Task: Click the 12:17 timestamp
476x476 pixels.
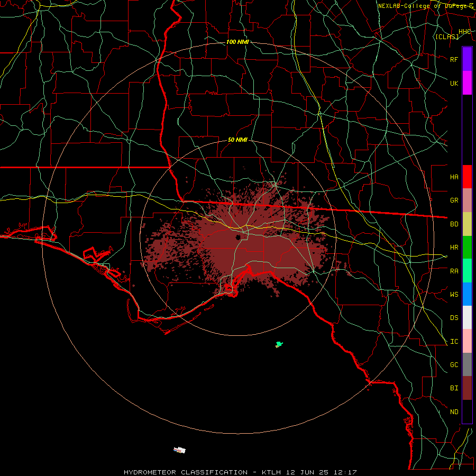Action: 344,472
